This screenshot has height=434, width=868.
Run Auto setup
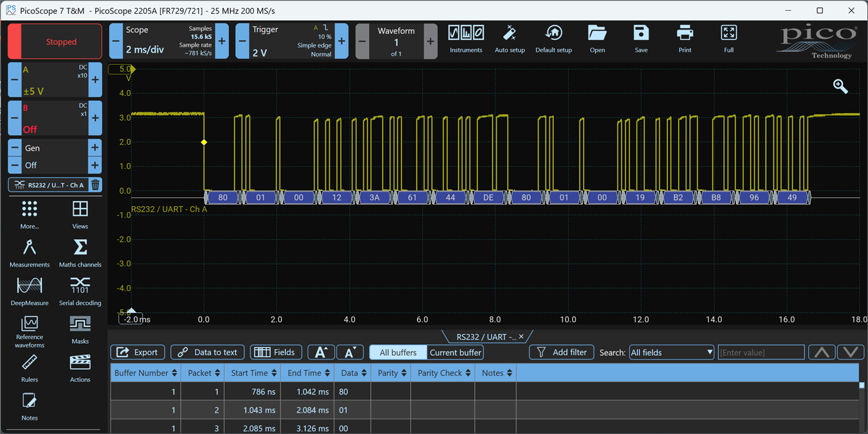pos(510,40)
